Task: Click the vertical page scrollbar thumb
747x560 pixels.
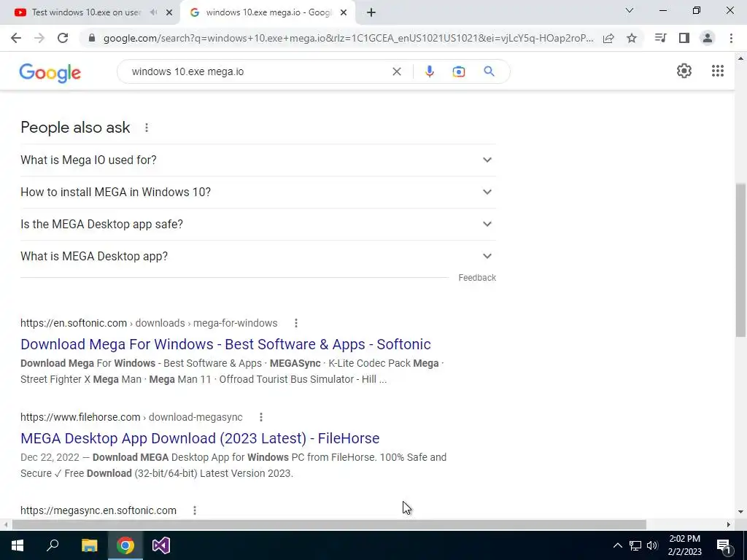Action: [x=741, y=260]
